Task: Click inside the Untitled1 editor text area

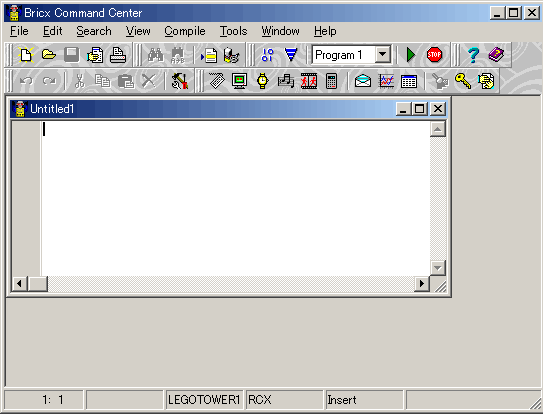Action: coord(235,198)
